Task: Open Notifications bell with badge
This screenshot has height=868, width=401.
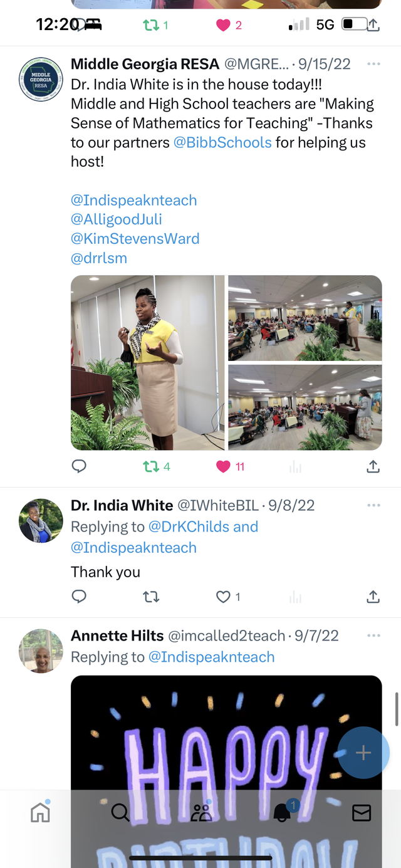Action: coord(282,812)
